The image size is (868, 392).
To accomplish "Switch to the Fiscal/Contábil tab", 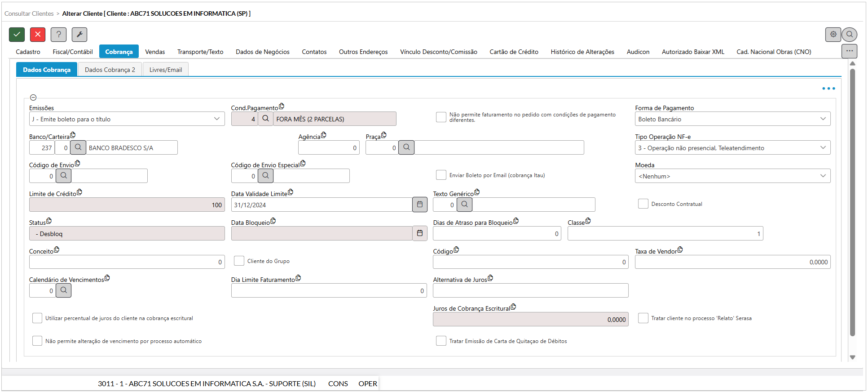I will point(73,52).
